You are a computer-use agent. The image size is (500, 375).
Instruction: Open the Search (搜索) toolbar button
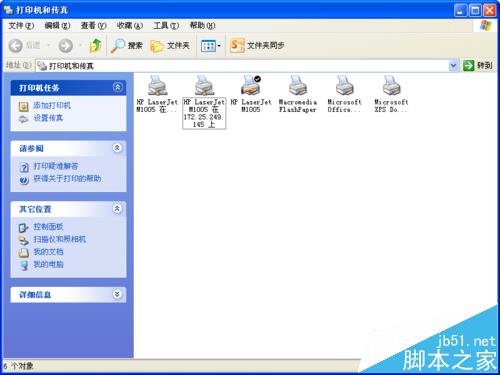click(x=127, y=46)
